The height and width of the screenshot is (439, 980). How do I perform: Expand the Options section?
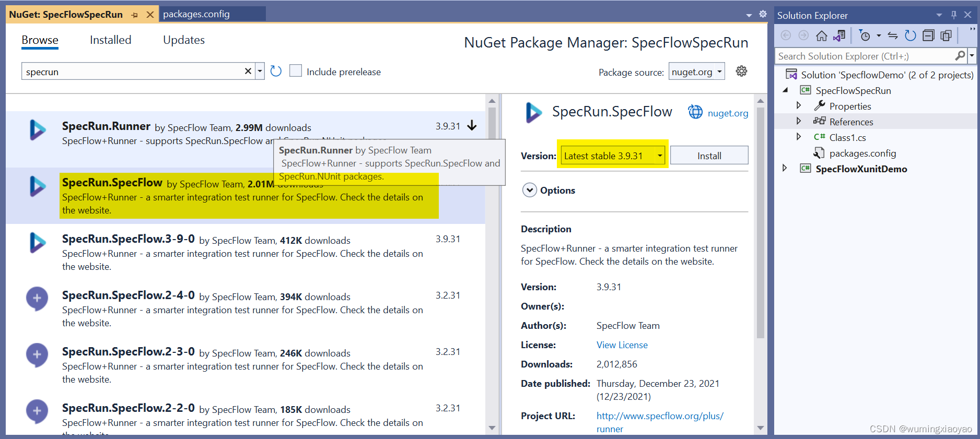pos(530,190)
